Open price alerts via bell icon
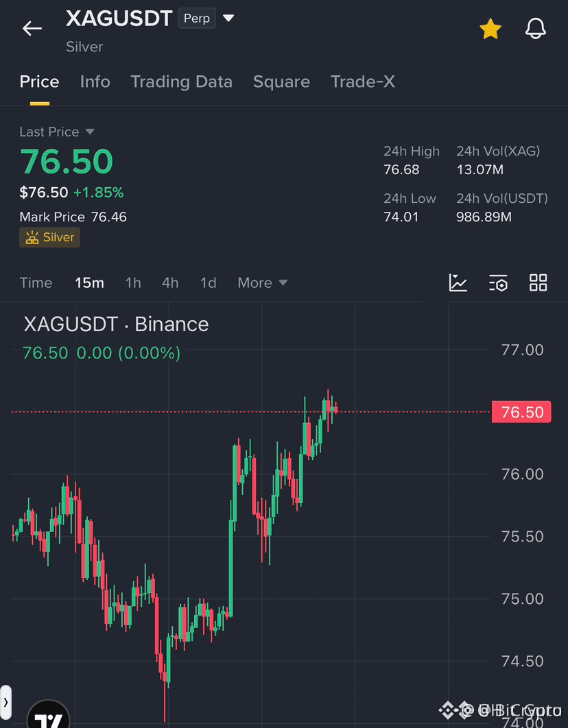Image resolution: width=568 pixels, height=728 pixels. point(536,29)
